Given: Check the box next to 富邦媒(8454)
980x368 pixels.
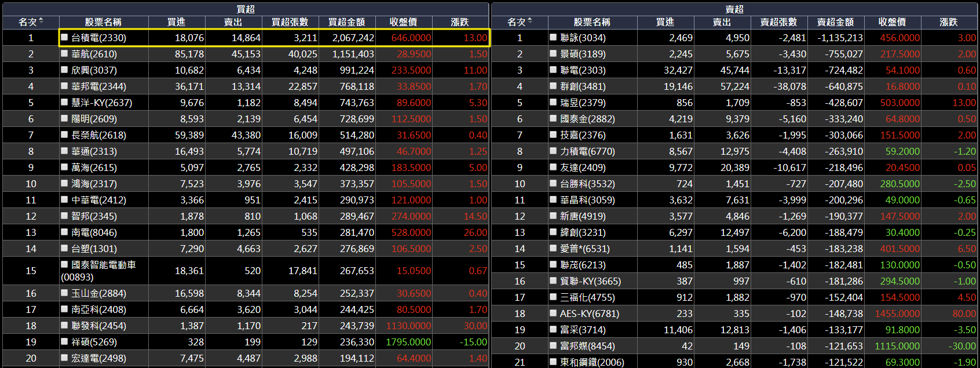Looking at the screenshot, I should [x=553, y=345].
